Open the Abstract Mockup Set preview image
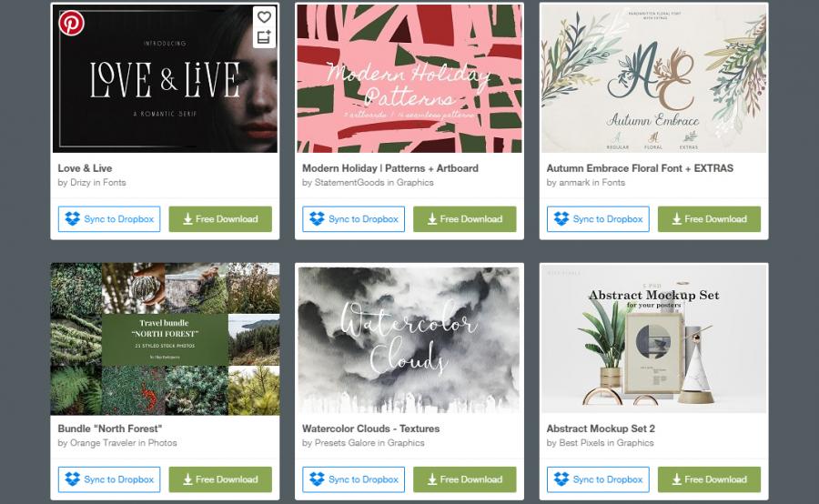The width and height of the screenshot is (819, 504). [x=653, y=339]
